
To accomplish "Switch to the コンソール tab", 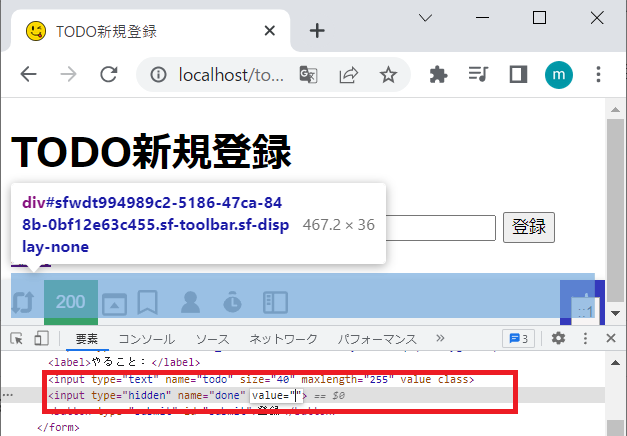I will coord(146,339).
